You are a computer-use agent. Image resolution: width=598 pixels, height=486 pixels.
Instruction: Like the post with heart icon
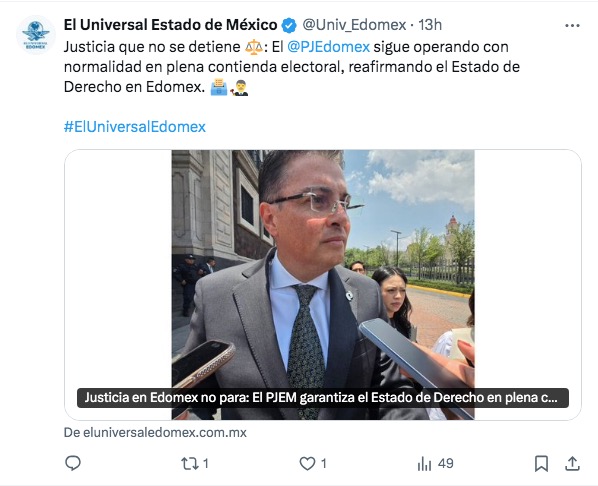[x=307, y=463]
